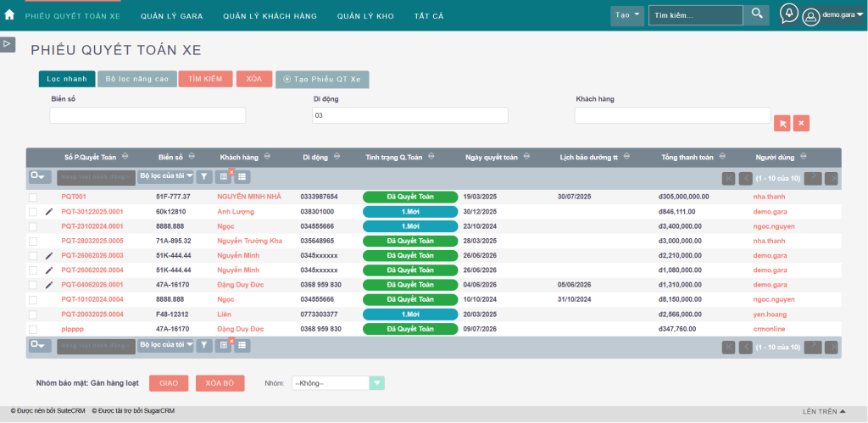Image resolution: width=868 pixels, height=423 pixels.
Task: Edit record PQT-30122025.0001 with the pencil icon
Action: (49, 212)
